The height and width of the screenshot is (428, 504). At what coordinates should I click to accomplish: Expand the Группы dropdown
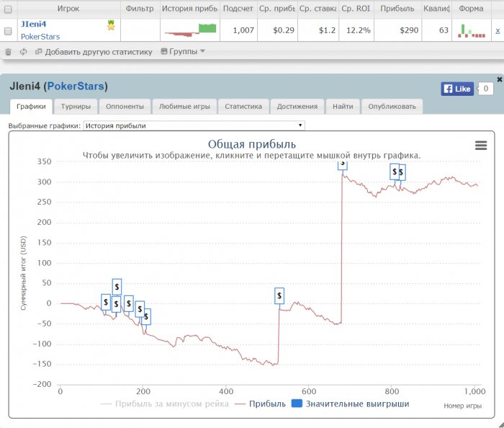183,51
